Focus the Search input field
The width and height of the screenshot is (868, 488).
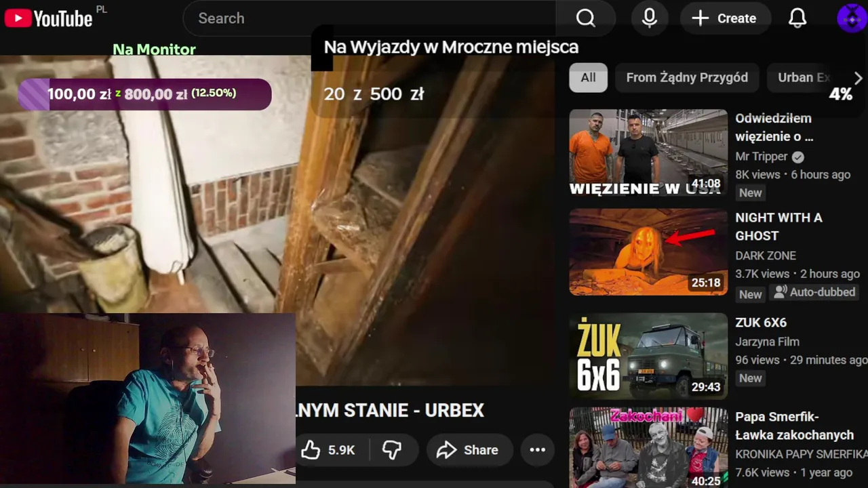370,18
